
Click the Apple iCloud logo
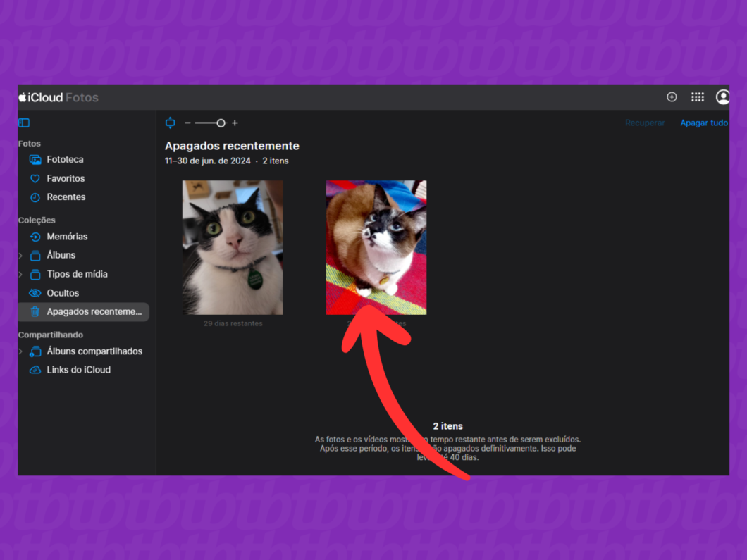pos(40,97)
